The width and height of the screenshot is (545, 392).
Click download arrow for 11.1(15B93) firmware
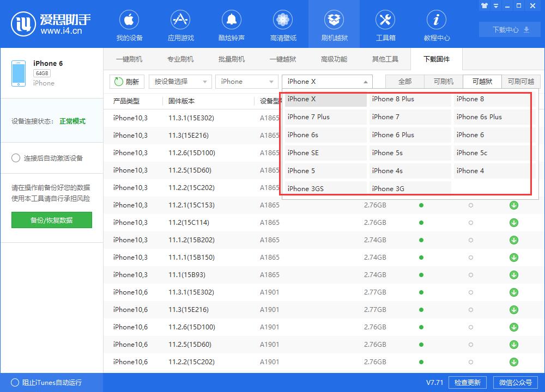tap(513, 275)
